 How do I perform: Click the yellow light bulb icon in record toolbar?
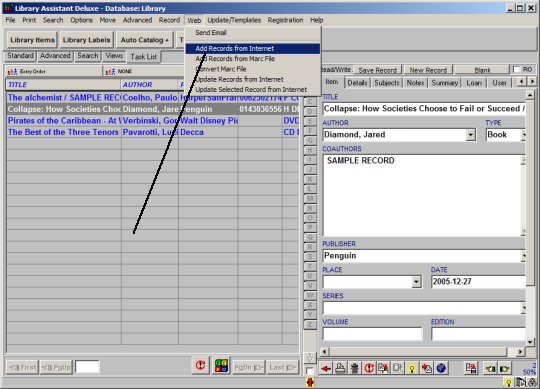(x=412, y=369)
